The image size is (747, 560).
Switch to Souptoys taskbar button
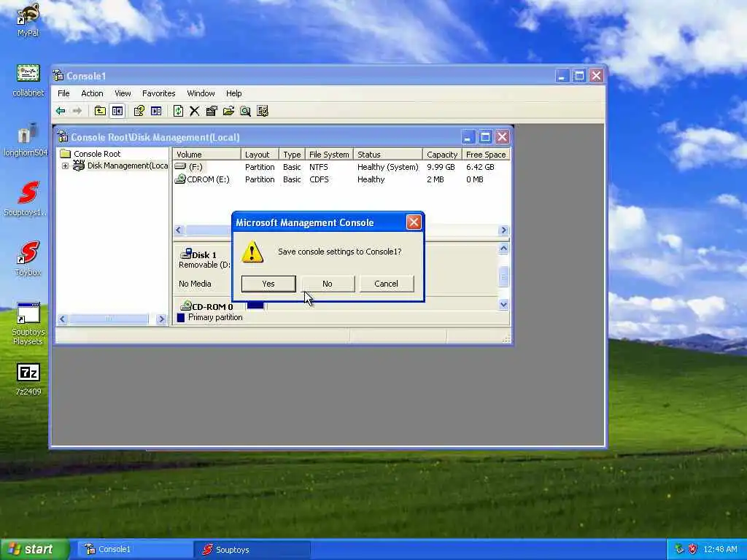(x=252, y=550)
